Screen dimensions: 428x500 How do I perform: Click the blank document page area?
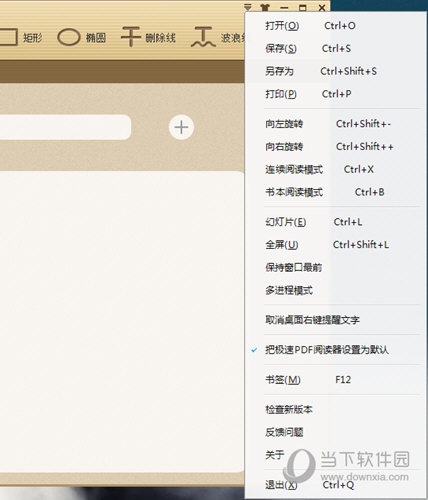coord(122,322)
